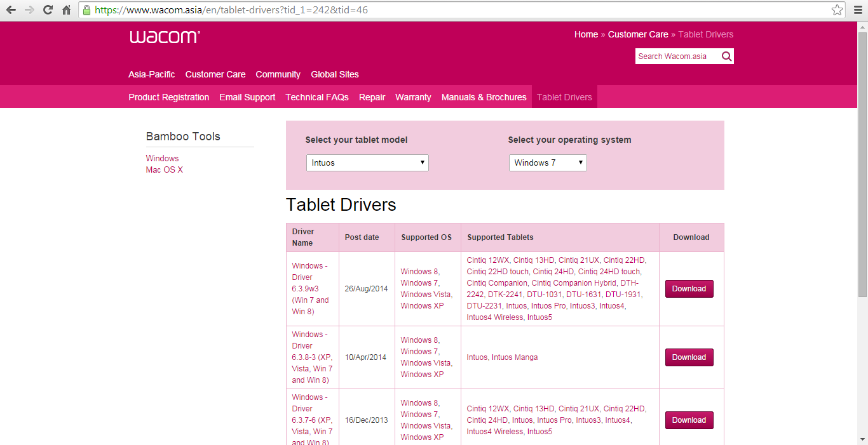Bookmark this page with the star icon
Screen dimensions: 868x445
tap(837, 10)
